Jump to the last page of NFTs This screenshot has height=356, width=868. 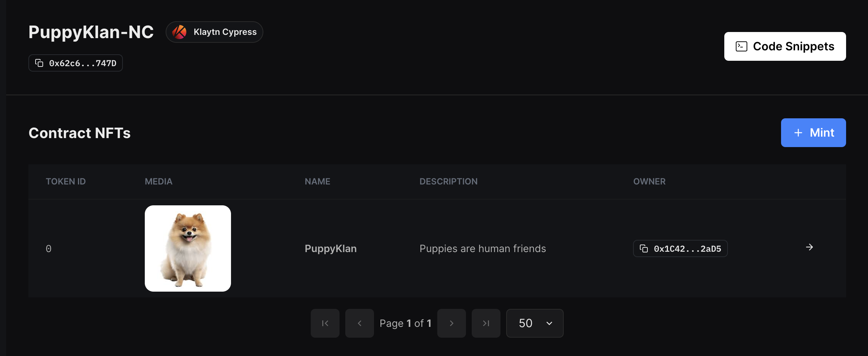486,323
